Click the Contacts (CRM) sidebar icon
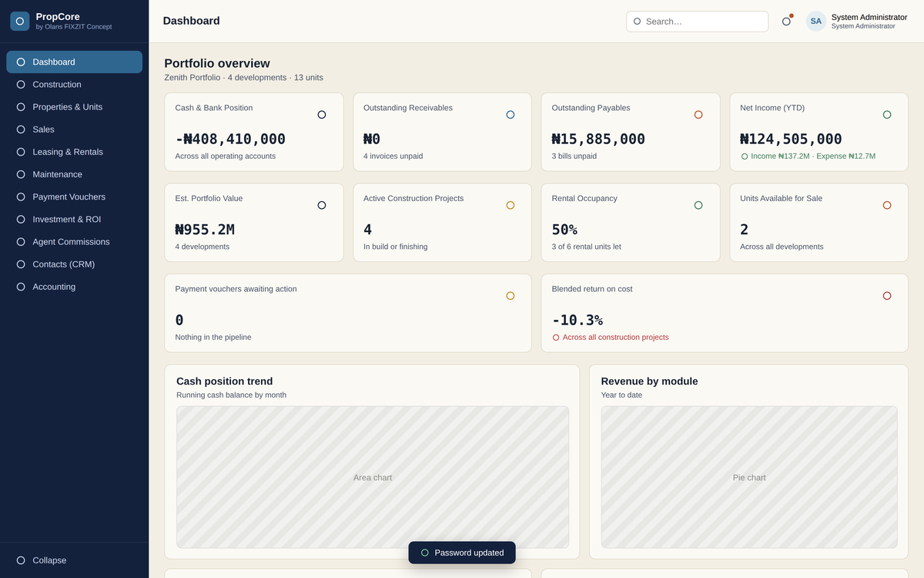The width and height of the screenshot is (924, 578). coord(21,264)
